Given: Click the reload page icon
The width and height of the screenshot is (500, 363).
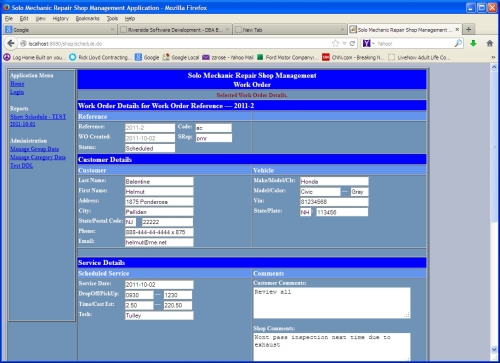Looking at the screenshot, I should coord(352,43).
